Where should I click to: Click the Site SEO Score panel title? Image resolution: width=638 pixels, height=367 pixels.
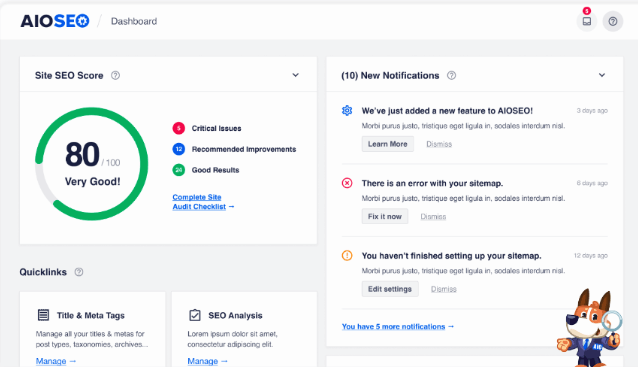pos(69,75)
